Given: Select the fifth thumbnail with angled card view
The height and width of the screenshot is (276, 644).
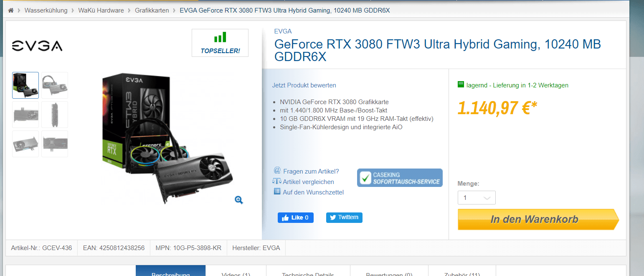Looking at the screenshot, I should (x=25, y=144).
